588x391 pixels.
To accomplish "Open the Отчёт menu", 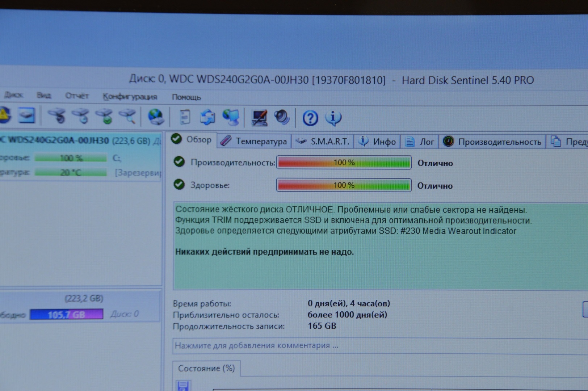I will pos(77,96).
